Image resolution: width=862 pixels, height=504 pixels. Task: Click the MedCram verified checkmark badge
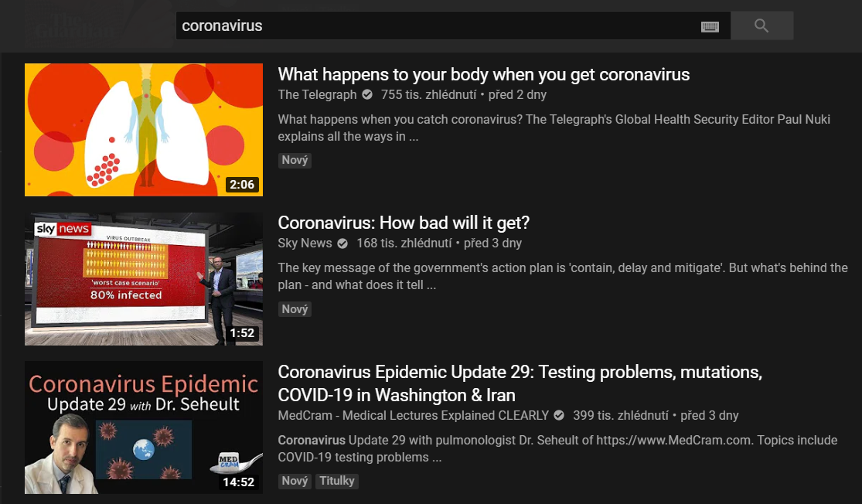(x=559, y=415)
